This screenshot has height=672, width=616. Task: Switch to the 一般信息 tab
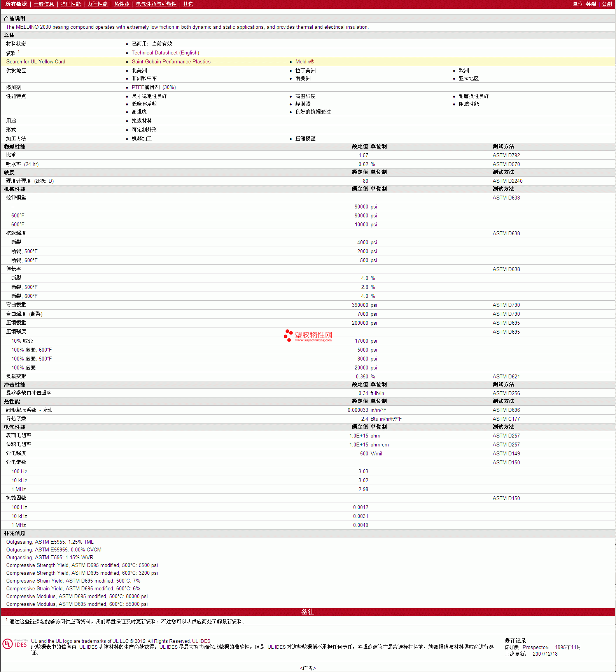click(44, 4)
